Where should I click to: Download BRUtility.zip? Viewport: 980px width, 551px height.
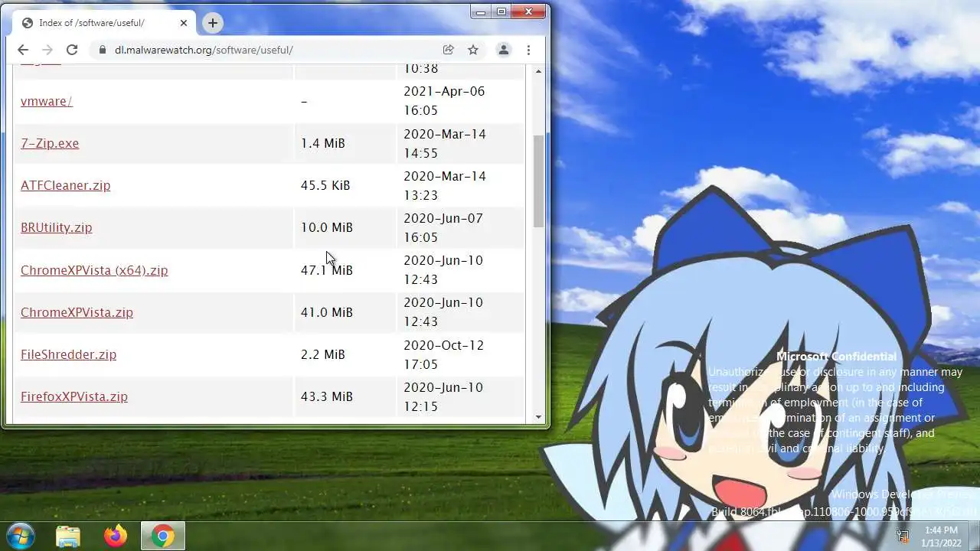56,227
